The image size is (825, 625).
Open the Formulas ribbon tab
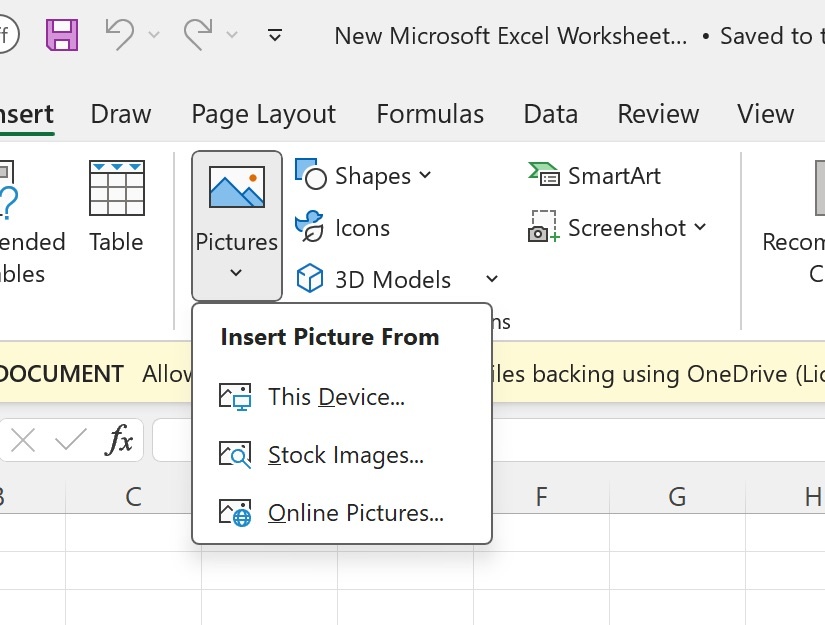[430, 113]
